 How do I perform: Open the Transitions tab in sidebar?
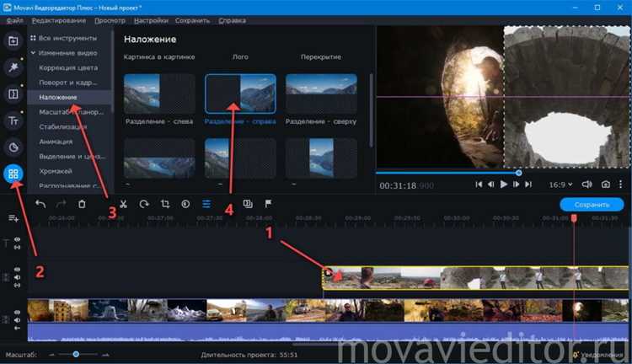click(x=13, y=94)
